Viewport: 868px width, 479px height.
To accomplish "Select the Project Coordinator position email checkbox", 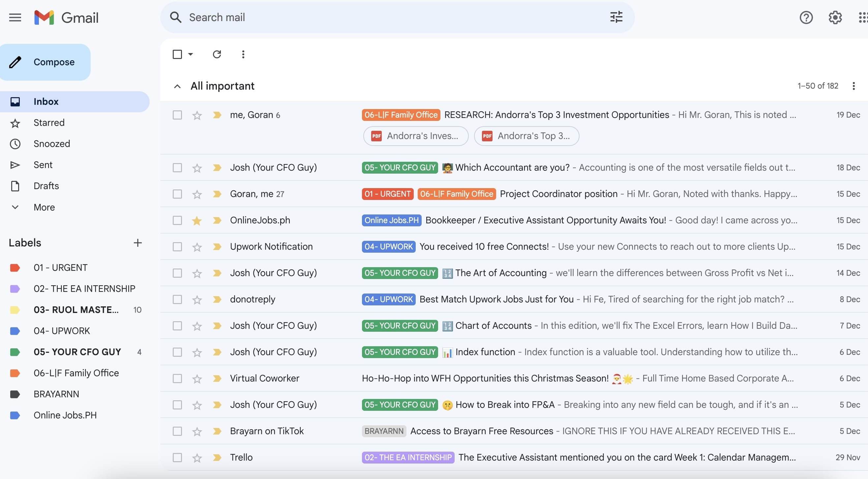I will 177,194.
